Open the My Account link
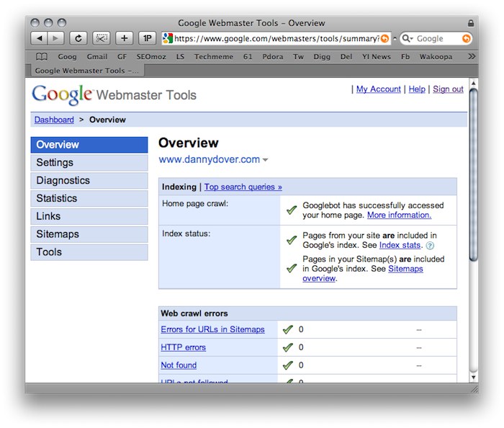 click(378, 89)
